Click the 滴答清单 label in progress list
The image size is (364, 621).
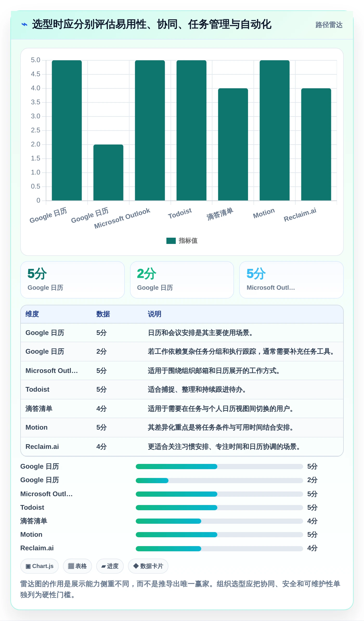click(x=34, y=521)
